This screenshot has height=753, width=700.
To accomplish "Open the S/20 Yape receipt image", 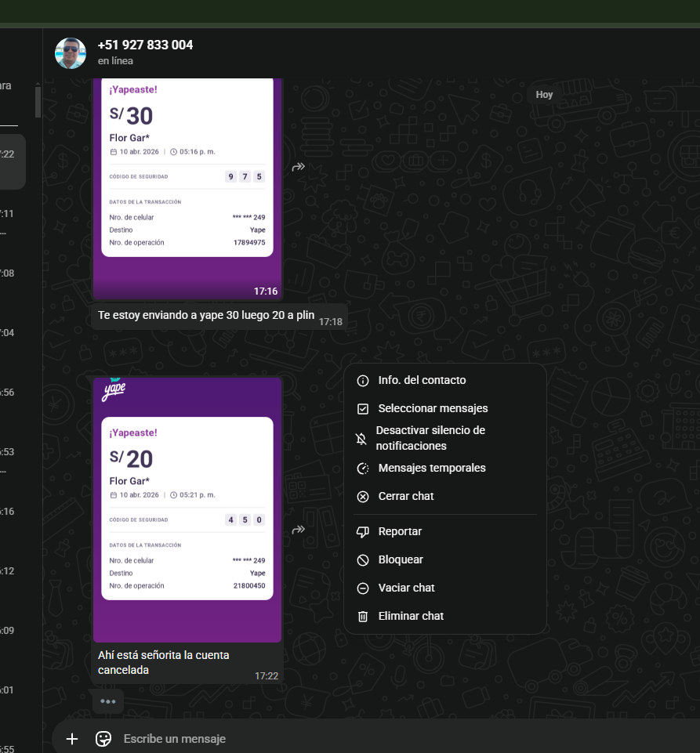I will click(187, 509).
